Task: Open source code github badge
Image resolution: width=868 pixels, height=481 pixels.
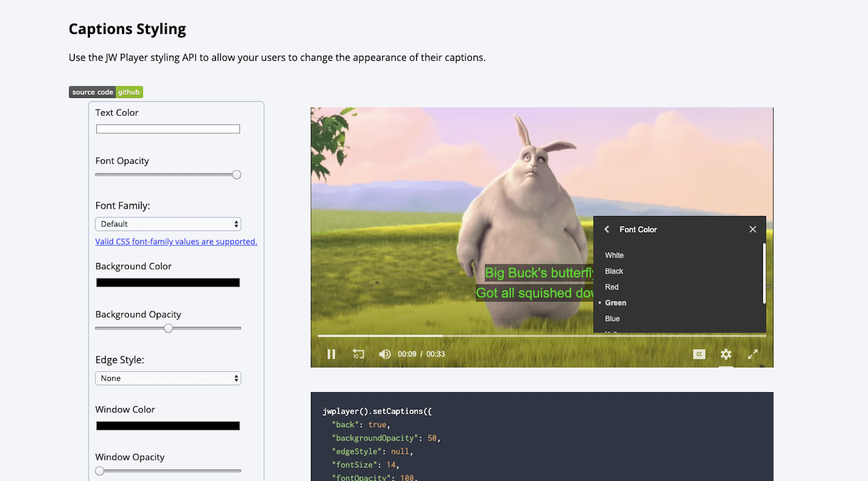Action: [x=106, y=92]
